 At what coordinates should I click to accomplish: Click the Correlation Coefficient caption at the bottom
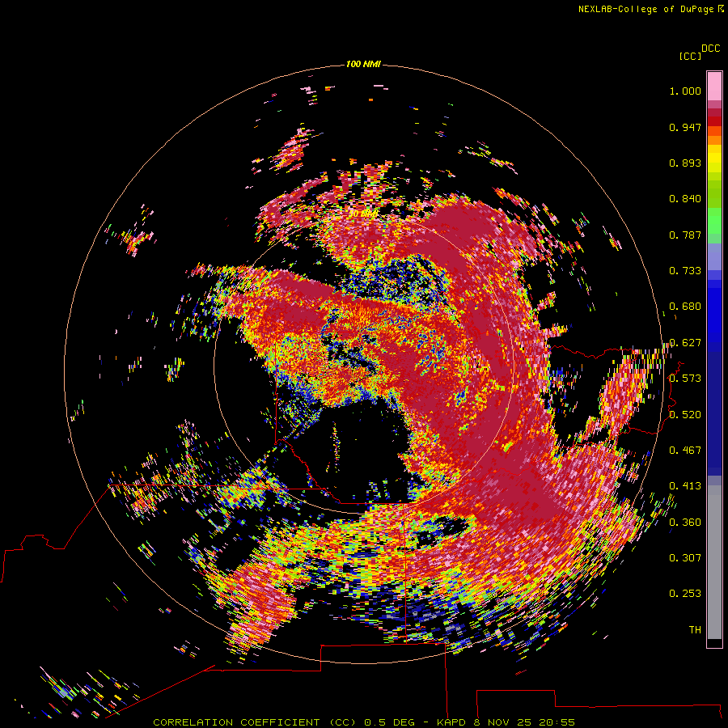click(x=364, y=722)
